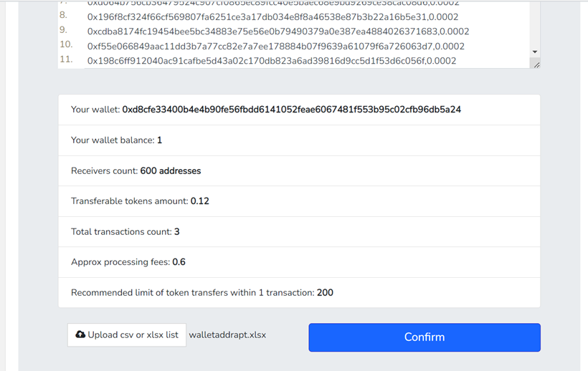Click Upload csv or xlsx list button
The height and width of the screenshot is (371, 588).
[x=127, y=334]
